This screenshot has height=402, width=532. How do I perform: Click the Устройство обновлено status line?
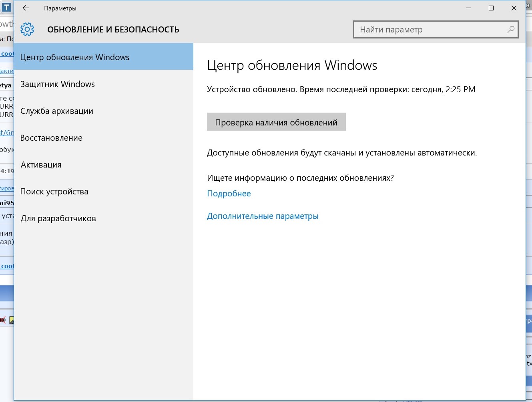pyautogui.click(x=341, y=89)
